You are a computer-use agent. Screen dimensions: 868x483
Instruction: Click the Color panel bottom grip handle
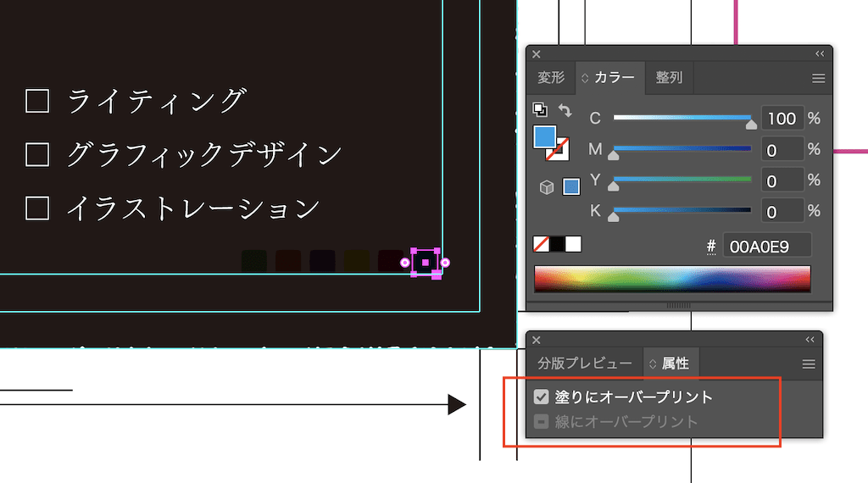[x=678, y=305]
